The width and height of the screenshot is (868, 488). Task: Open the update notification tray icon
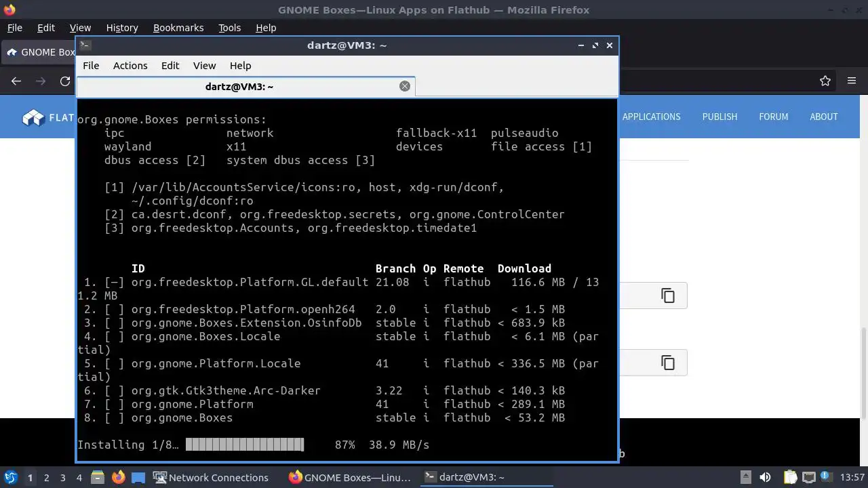827,477
